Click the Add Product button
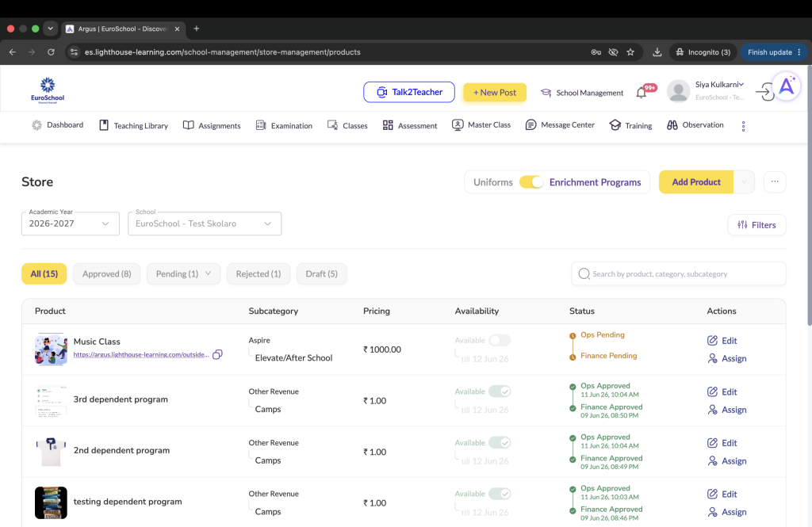Image resolution: width=812 pixels, height=527 pixels. (696, 182)
